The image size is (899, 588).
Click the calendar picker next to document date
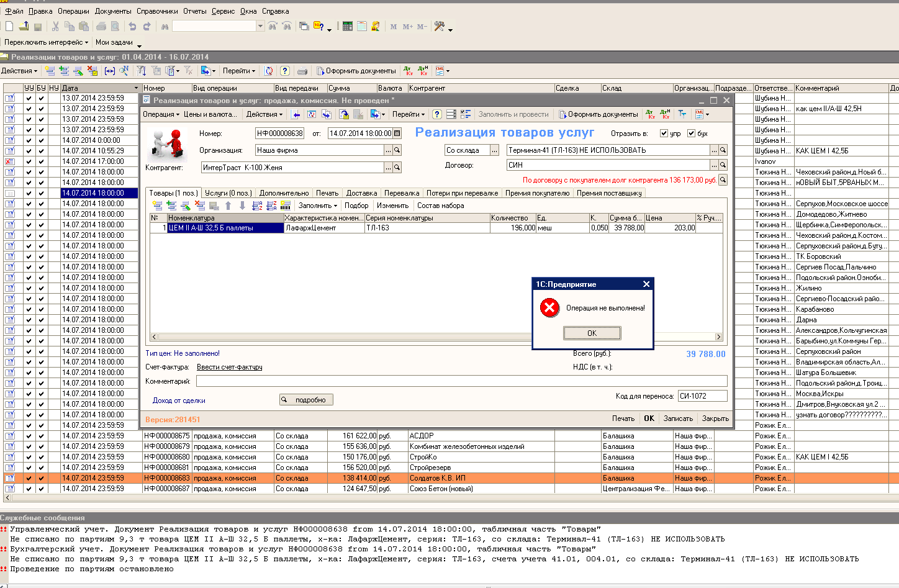tap(397, 133)
